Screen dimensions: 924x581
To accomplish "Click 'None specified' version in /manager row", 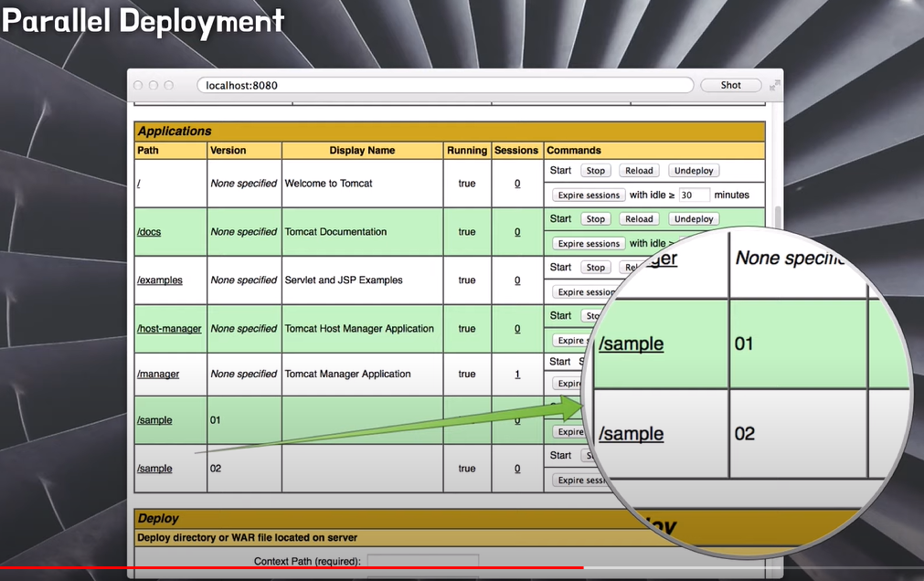I will (x=243, y=374).
